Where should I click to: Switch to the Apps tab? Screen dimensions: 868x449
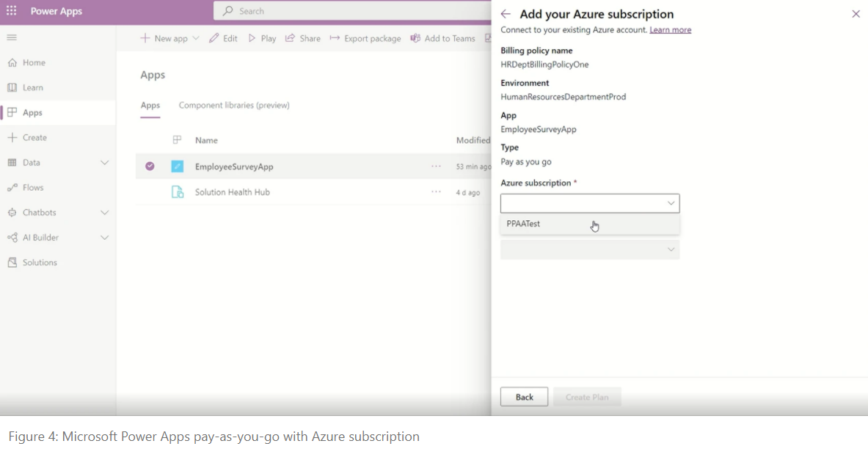(x=150, y=105)
